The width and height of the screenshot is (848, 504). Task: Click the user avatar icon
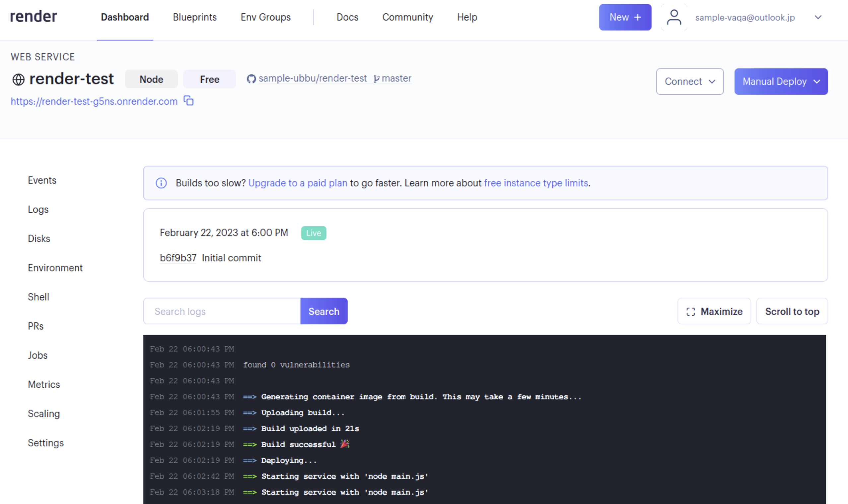(674, 17)
